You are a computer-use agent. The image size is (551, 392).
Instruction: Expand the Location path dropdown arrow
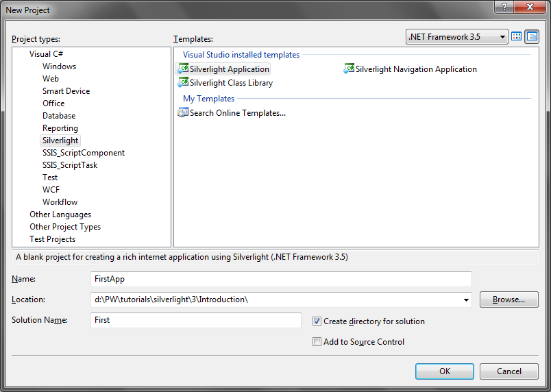coord(466,299)
